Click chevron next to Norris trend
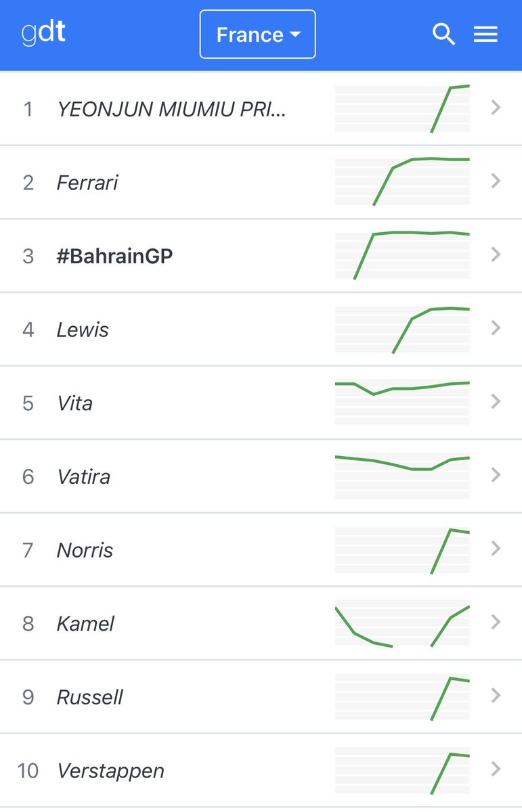The width and height of the screenshot is (522, 812). click(496, 548)
